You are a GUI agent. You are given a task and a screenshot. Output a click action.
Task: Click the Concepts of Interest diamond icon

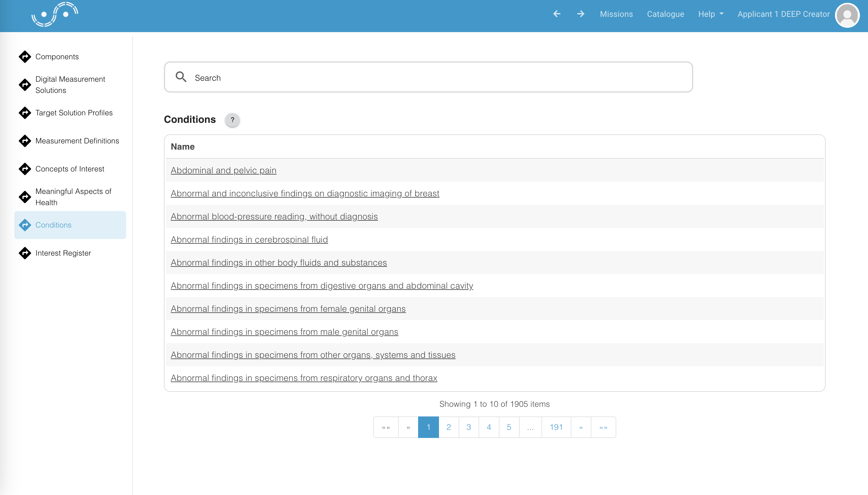pyautogui.click(x=25, y=169)
